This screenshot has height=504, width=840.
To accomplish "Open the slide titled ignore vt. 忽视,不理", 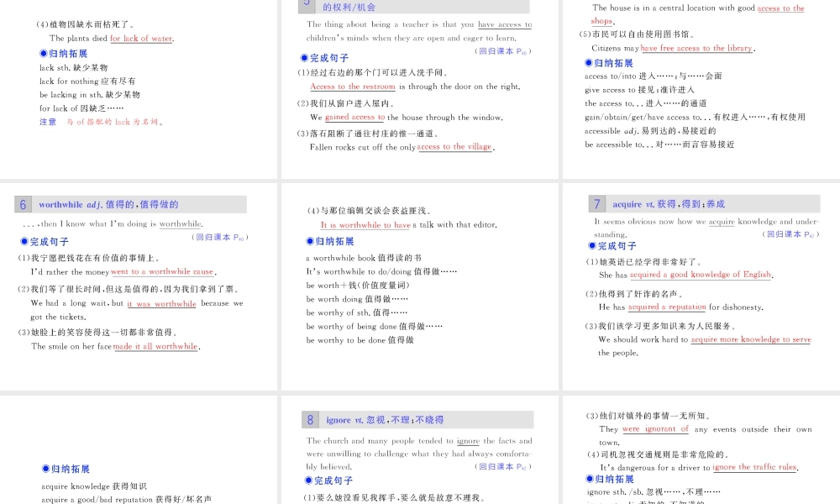I will click(x=420, y=450).
